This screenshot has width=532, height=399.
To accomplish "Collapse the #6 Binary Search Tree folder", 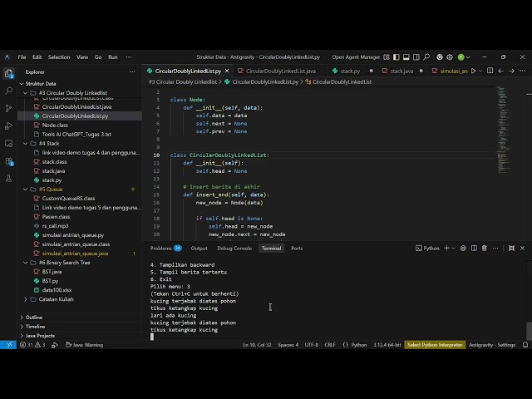I will point(26,263).
